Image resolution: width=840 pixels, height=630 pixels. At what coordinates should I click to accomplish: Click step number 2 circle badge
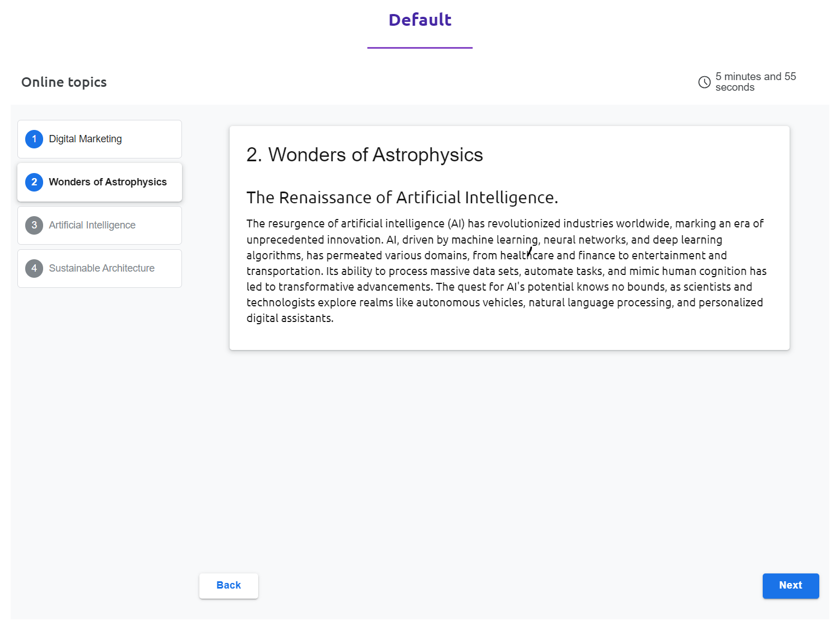34,182
